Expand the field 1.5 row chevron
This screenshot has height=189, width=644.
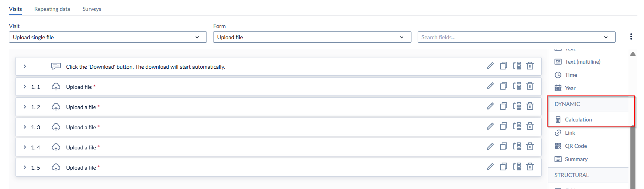(x=25, y=167)
